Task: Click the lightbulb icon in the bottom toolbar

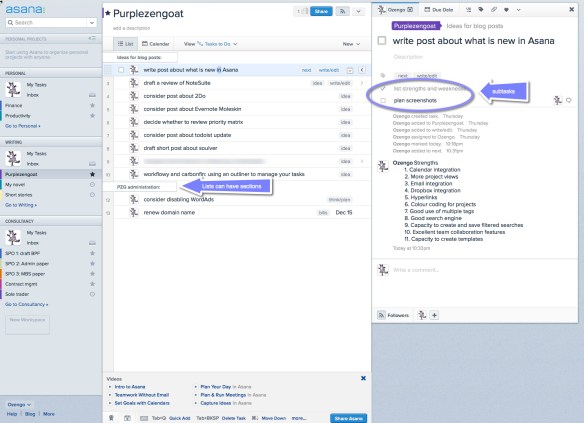Action: click(111, 418)
